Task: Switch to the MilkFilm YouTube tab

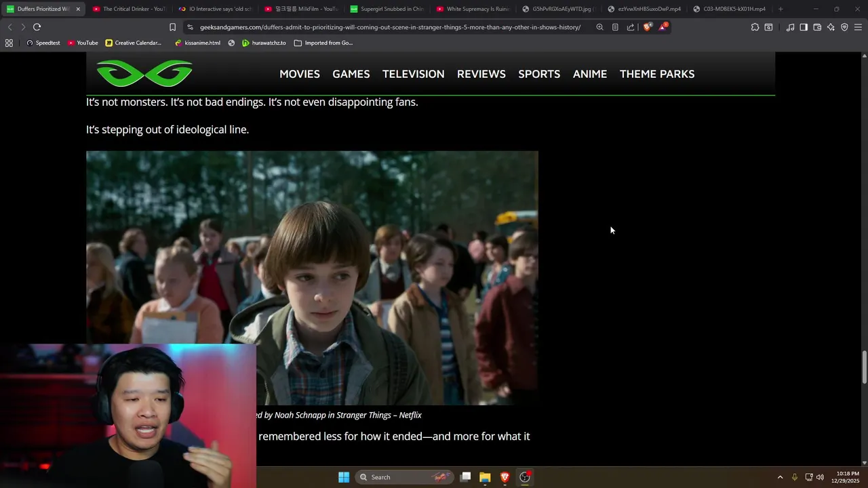Action: [x=301, y=9]
